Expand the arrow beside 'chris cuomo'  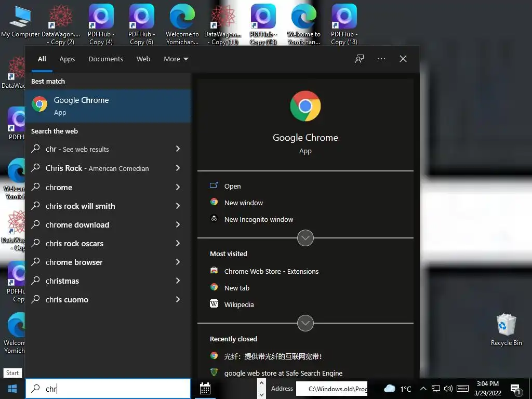click(178, 299)
